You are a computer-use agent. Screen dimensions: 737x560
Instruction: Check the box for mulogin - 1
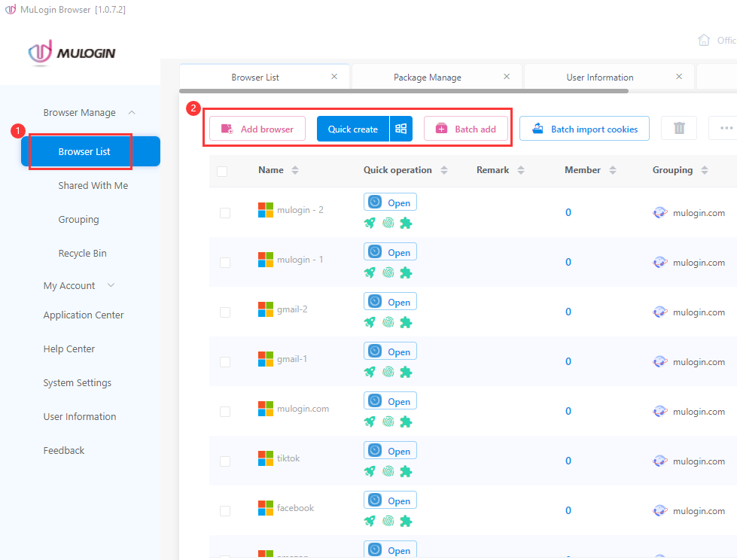[x=225, y=263]
